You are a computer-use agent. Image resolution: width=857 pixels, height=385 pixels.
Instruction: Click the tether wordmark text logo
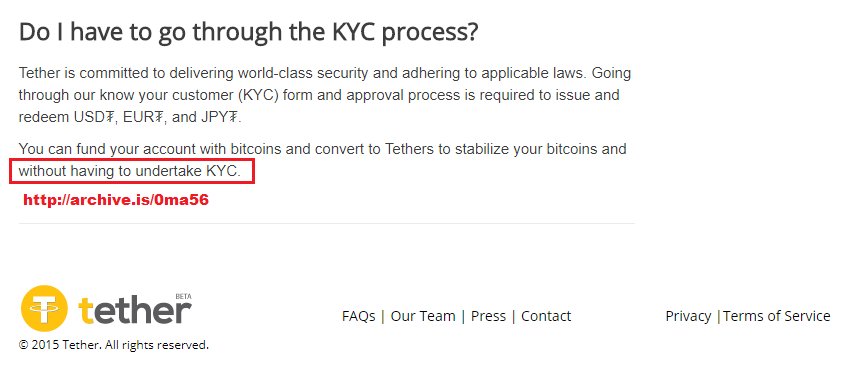tap(134, 310)
